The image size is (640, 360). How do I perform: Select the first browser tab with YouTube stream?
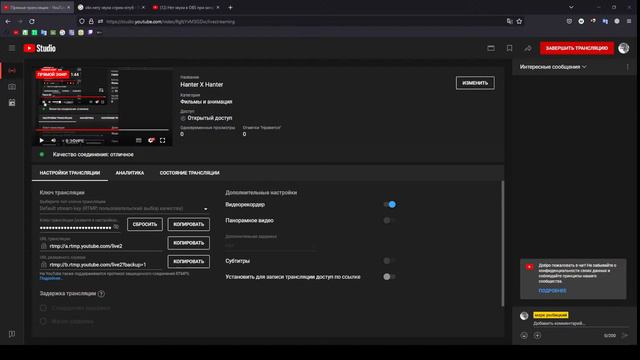(x=37, y=7)
